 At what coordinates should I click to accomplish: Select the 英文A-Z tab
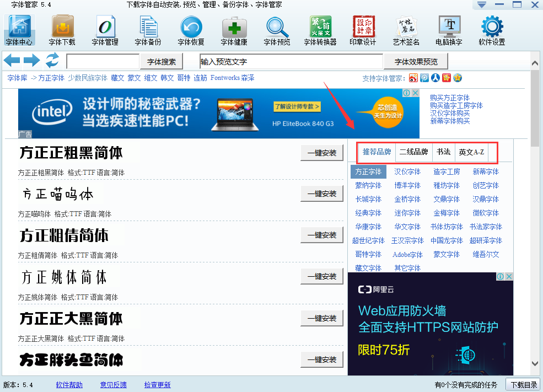click(x=471, y=152)
